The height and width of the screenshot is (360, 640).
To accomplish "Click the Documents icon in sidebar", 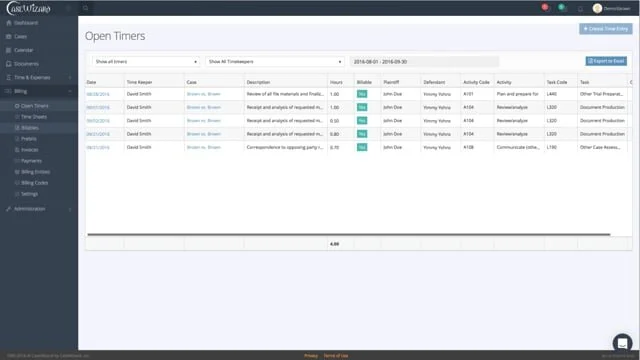I will point(9,64).
